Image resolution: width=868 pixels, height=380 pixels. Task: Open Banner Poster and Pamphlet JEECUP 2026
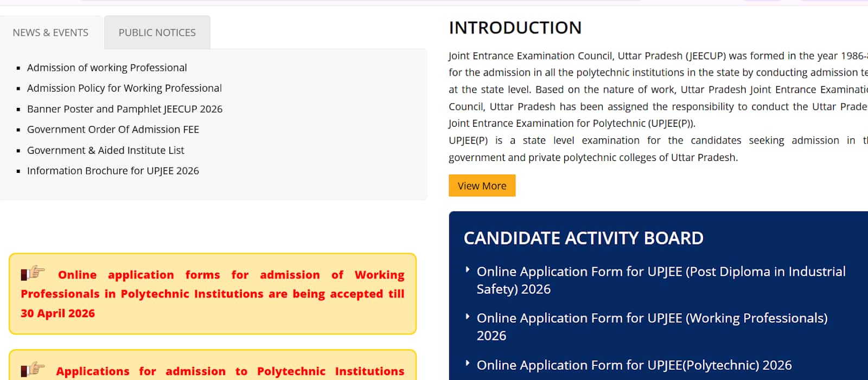click(125, 109)
